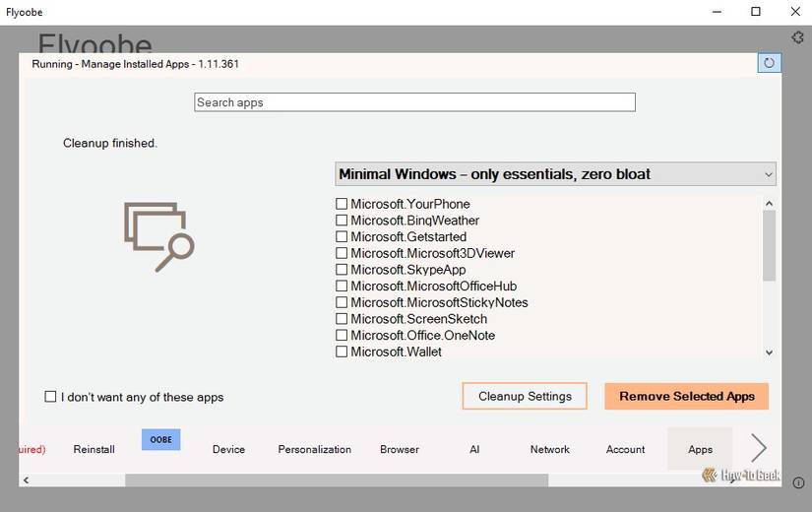Click the refresh icon in header
Viewport: 812px width, 512px height.
point(769,64)
